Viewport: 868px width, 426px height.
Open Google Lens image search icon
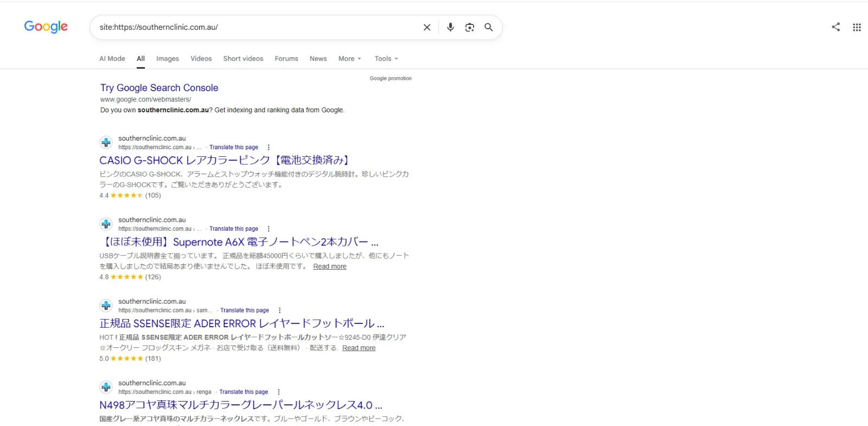tap(470, 27)
